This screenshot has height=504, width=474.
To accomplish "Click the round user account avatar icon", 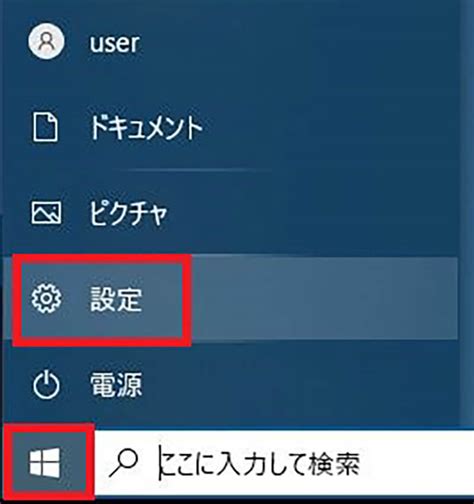I will click(x=46, y=41).
